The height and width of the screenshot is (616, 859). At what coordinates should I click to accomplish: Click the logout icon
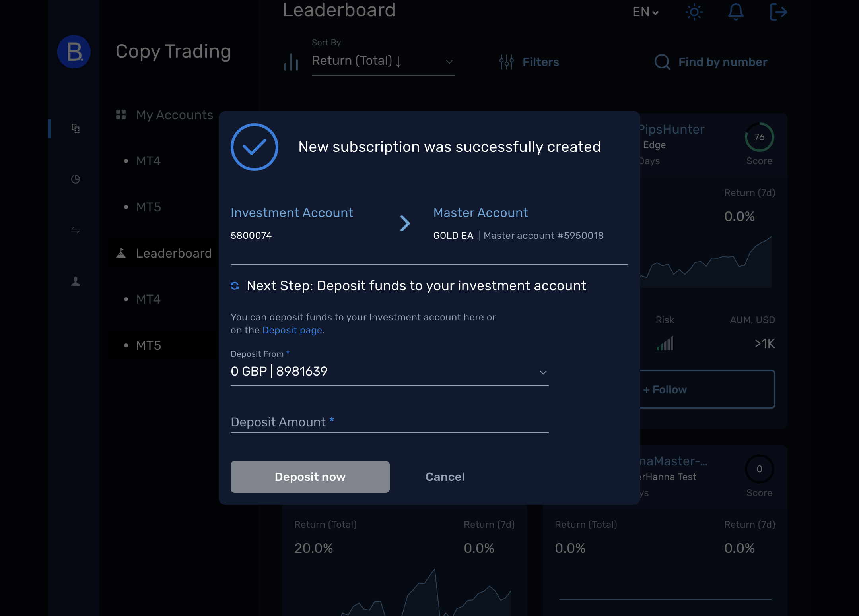(x=778, y=12)
